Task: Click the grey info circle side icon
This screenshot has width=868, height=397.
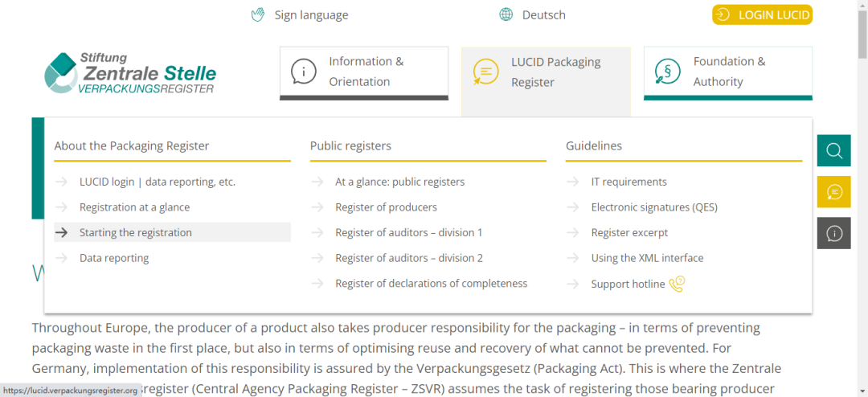Action: [x=833, y=233]
